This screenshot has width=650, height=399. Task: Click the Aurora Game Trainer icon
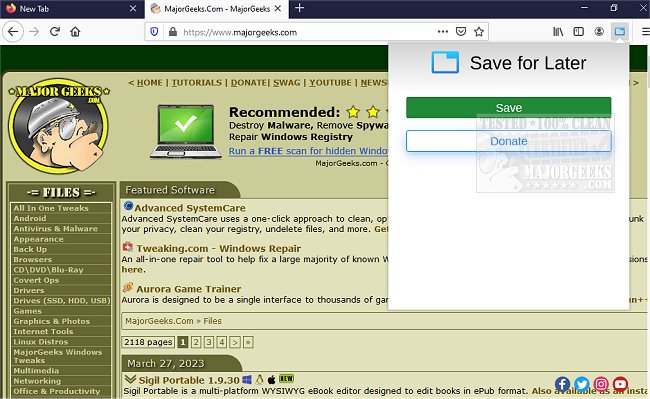(128, 287)
